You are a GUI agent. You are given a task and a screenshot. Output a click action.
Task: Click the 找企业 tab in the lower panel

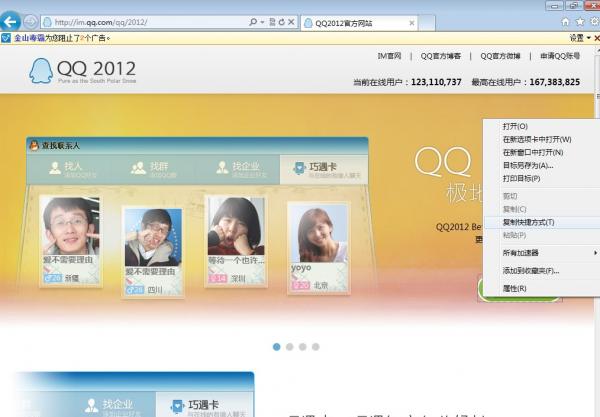[111, 406]
